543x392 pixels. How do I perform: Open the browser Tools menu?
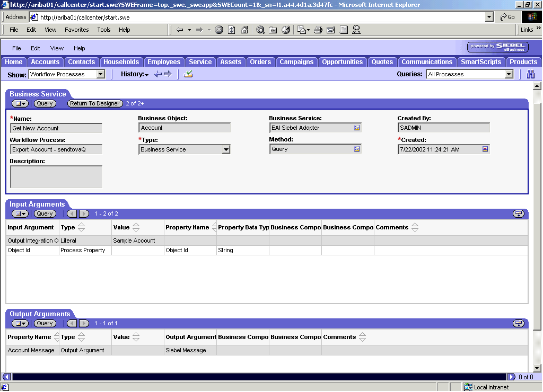click(103, 30)
